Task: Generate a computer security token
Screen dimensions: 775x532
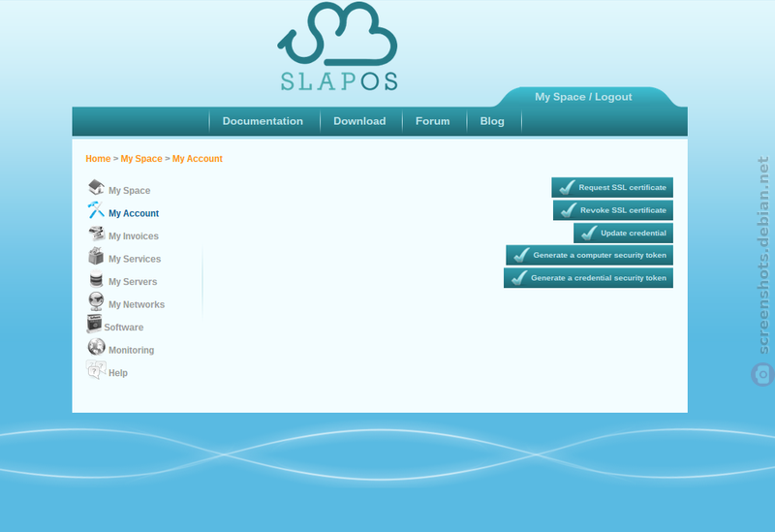Action: point(589,255)
